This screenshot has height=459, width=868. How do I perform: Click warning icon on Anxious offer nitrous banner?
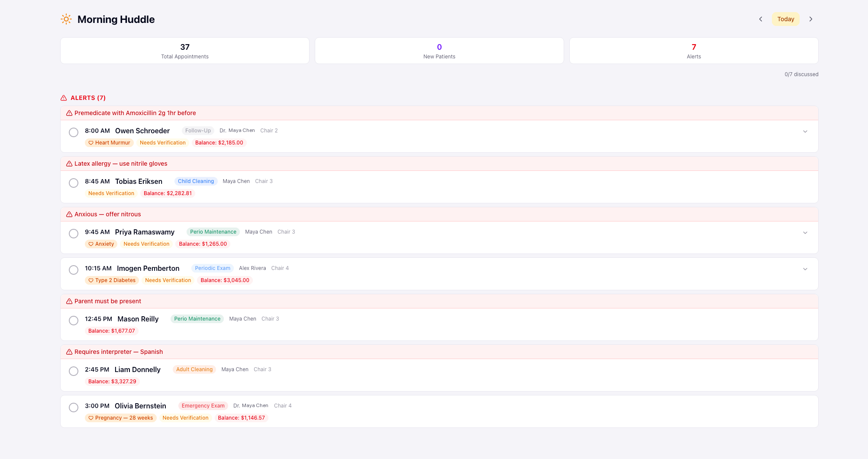tap(69, 214)
